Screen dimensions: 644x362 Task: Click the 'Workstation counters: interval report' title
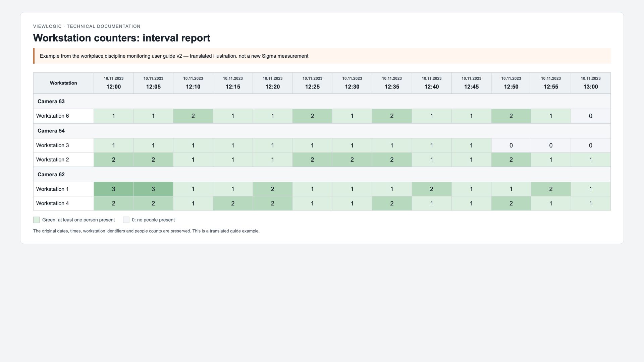coord(122,38)
